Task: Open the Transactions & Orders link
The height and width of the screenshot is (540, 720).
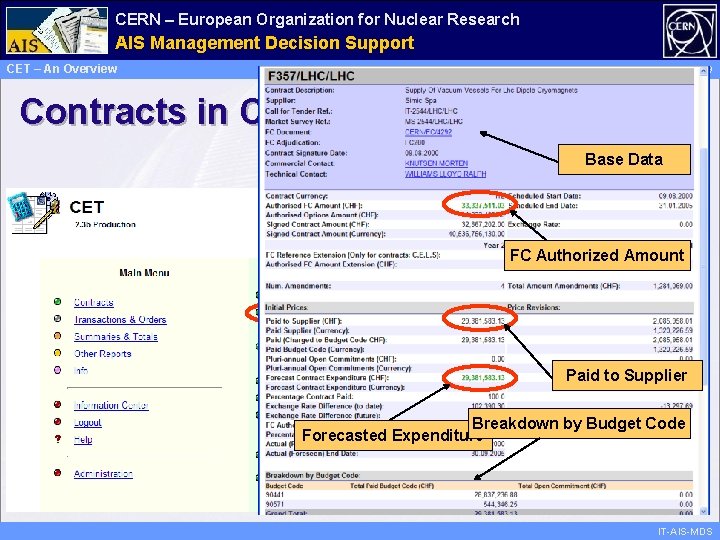Action: 120,319
